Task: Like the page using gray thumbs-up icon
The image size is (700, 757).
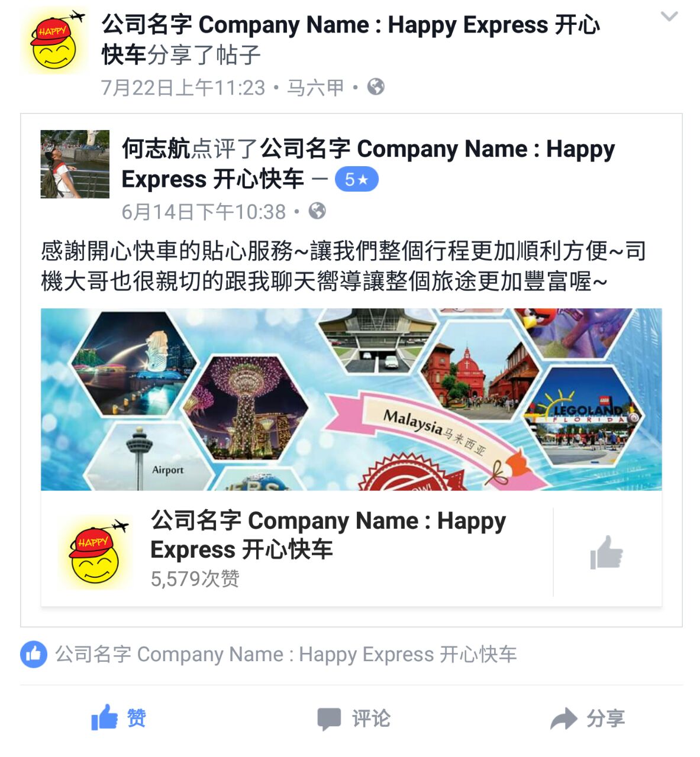Action: (607, 552)
